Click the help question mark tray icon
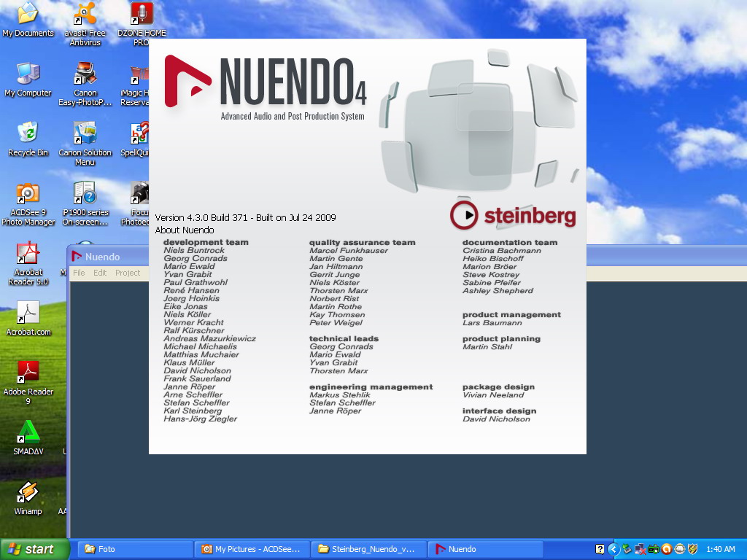This screenshot has width=747, height=560. tap(600, 549)
